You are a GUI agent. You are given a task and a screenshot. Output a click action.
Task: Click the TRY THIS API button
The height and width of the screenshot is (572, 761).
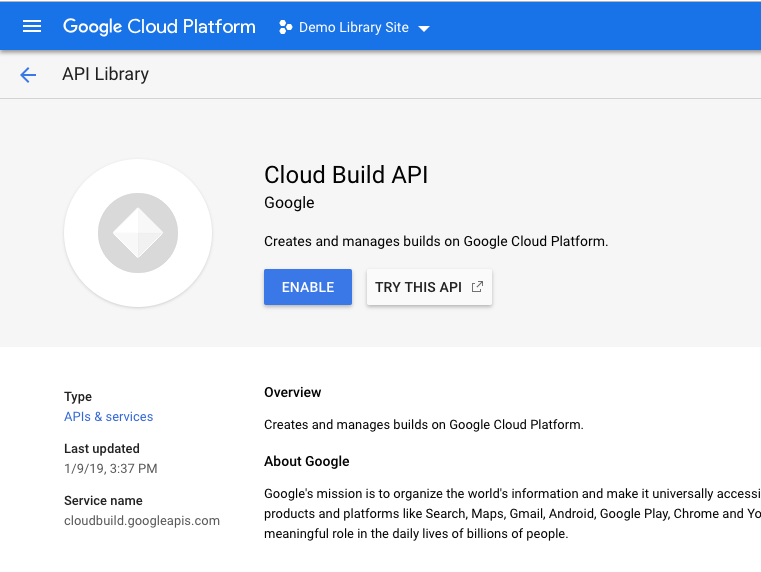(418, 287)
